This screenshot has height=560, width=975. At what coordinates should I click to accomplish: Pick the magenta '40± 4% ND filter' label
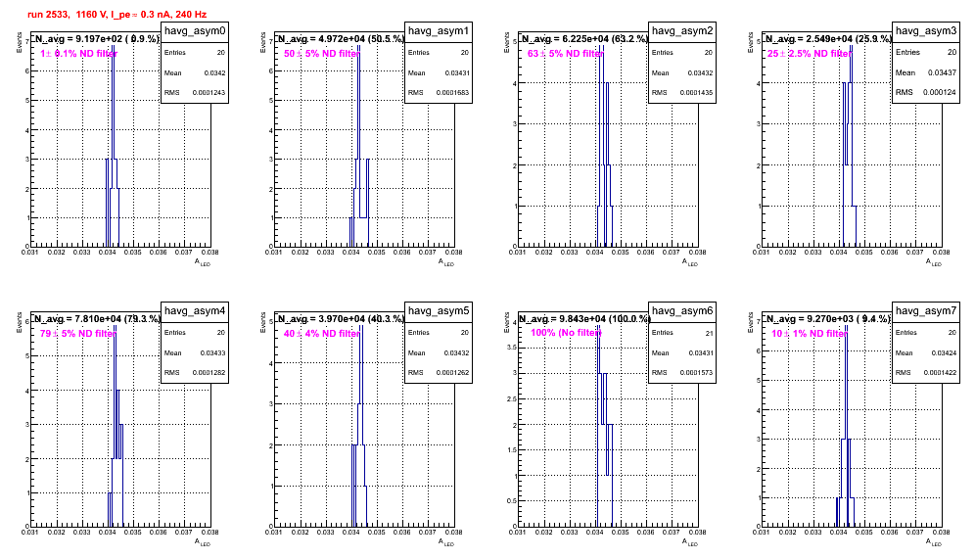pyautogui.click(x=321, y=334)
